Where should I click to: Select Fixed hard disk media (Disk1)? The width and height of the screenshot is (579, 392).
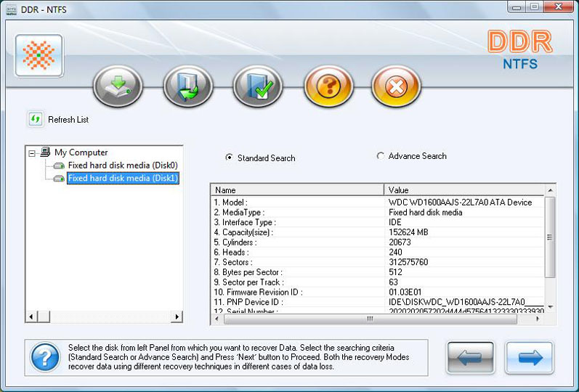123,178
